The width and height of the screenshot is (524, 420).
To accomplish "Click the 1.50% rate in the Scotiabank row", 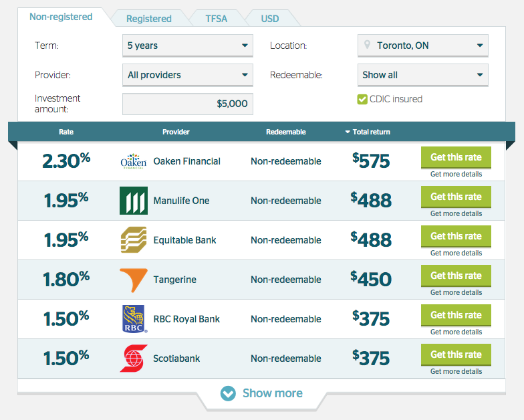I will pos(66,358).
